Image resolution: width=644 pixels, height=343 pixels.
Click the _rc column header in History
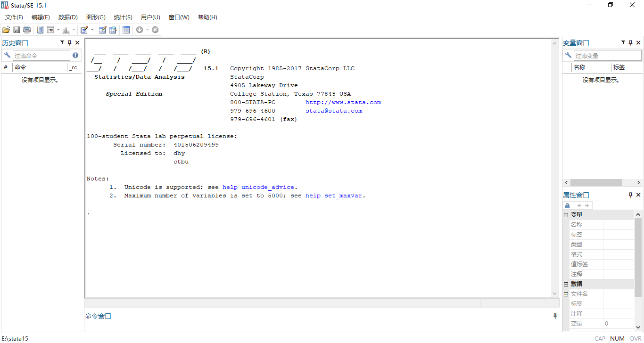point(74,67)
